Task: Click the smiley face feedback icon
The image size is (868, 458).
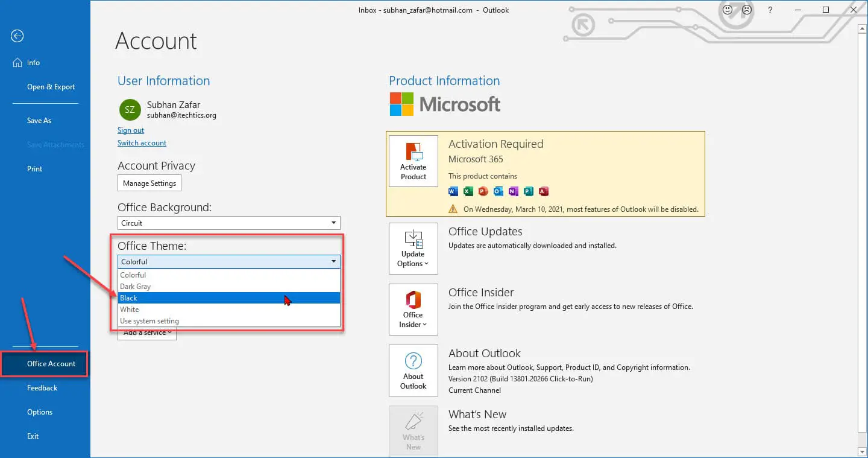Action: point(728,10)
